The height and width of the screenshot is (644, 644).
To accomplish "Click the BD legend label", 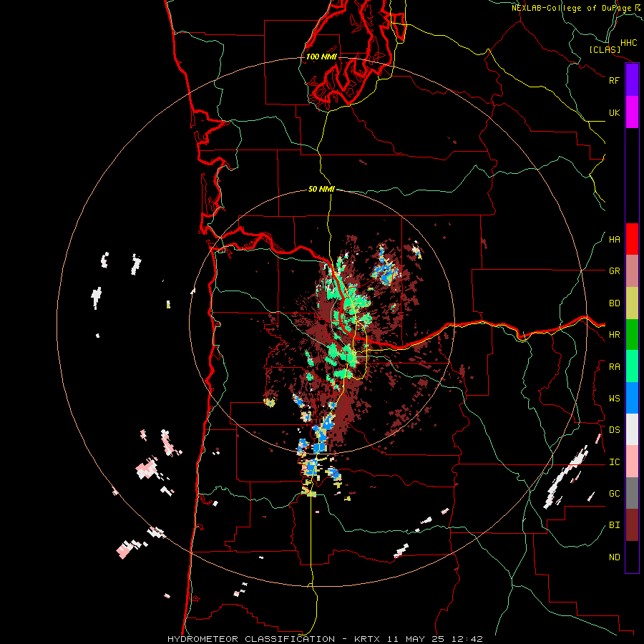I will click(x=614, y=303).
